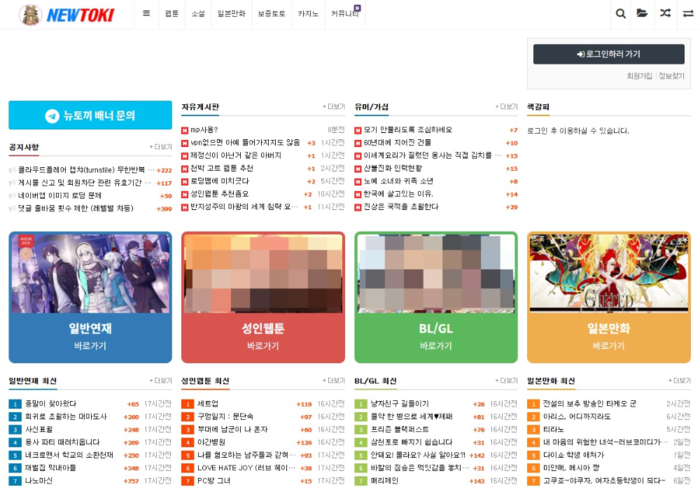Click rank 1 badge beside 세트업
The width and height of the screenshot is (700, 499).
188,404
